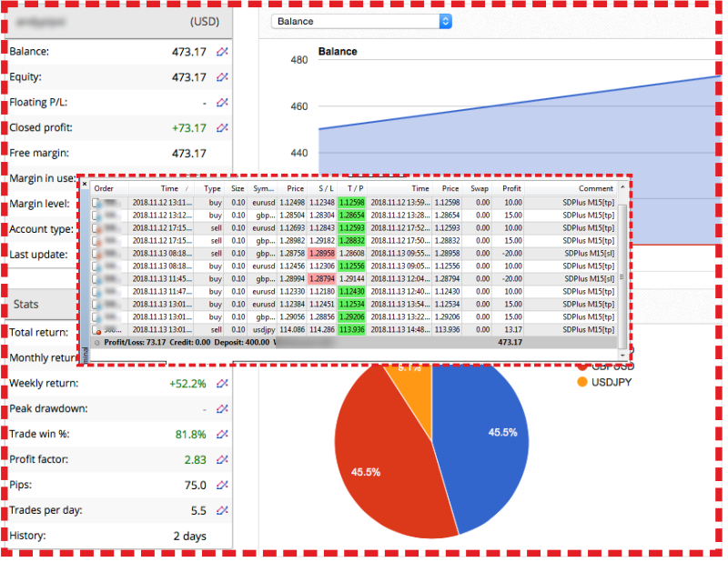Sort trade table by T / P column
Image resolution: width=728 pixels, height=562 pixels.
[356, 188]
